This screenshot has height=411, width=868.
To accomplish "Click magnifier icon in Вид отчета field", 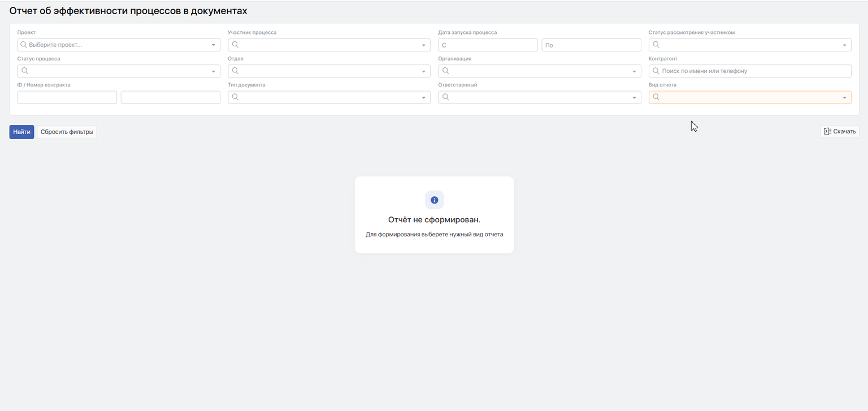I will point(656,97).
